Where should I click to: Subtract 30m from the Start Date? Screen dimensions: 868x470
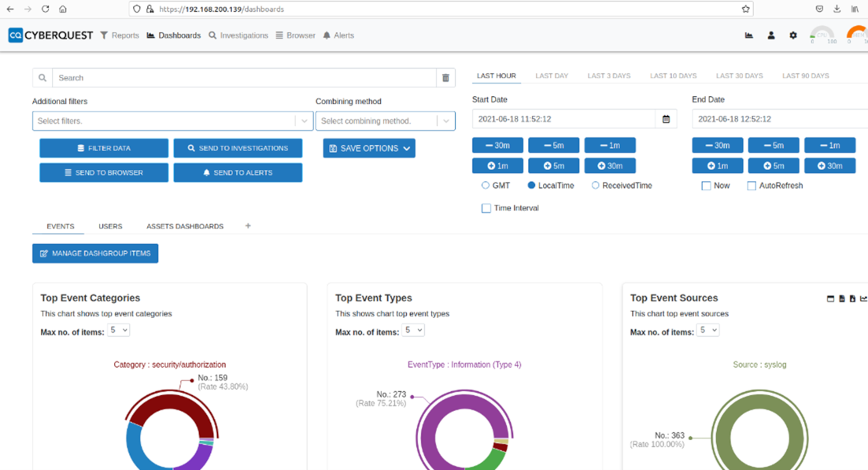click(497, 145)
